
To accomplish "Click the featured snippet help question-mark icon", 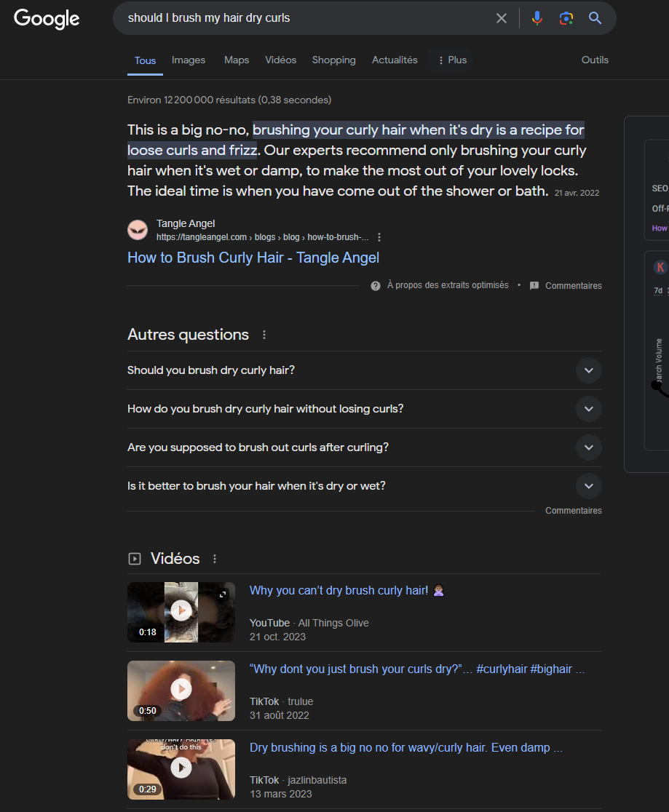I will point(376,286).
